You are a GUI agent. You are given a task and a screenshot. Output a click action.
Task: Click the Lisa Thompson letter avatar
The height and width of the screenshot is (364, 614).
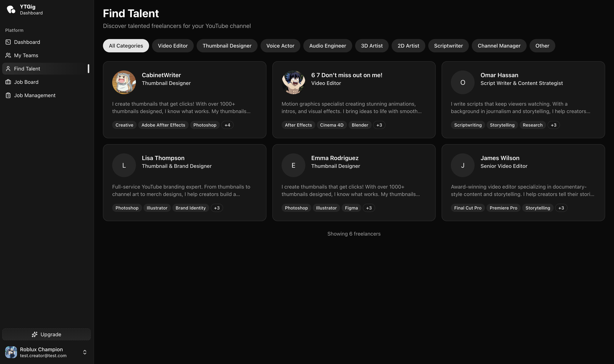click(x=124, y=165)
